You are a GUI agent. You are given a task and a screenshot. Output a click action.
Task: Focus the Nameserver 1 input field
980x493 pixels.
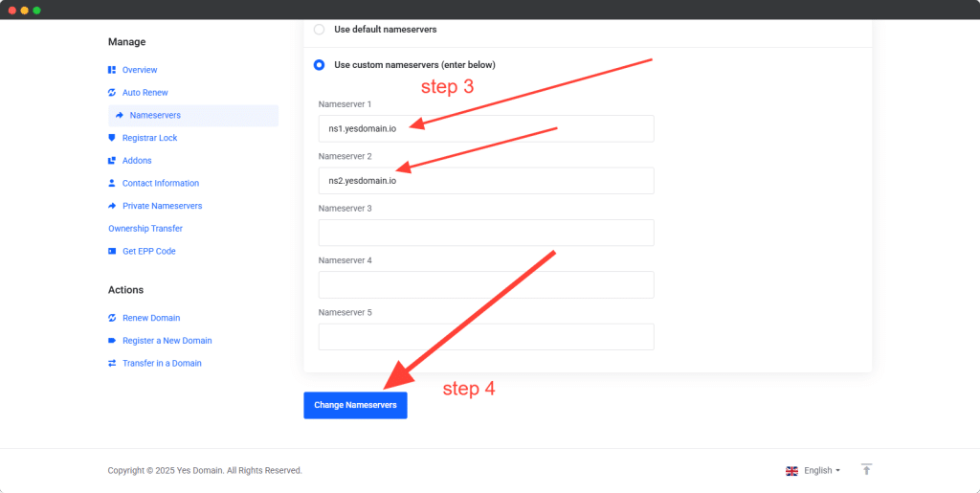486,128
